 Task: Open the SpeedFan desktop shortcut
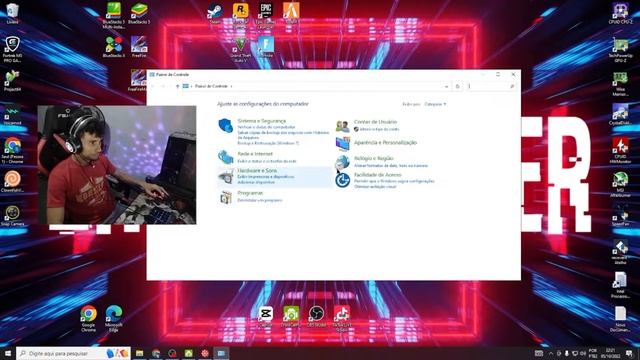[620, 216]
